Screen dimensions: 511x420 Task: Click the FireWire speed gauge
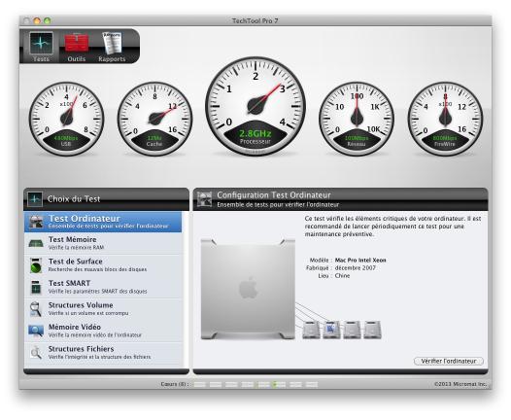tap(445, 119)
